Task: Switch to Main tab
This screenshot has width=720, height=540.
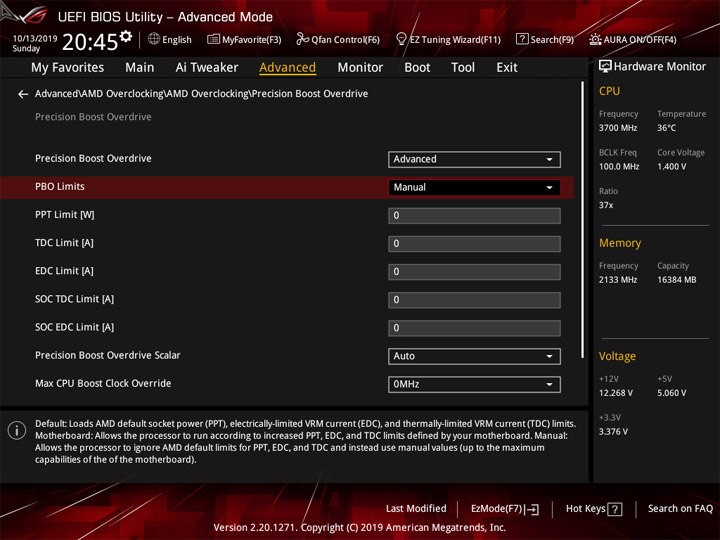Action: point(140,68)
